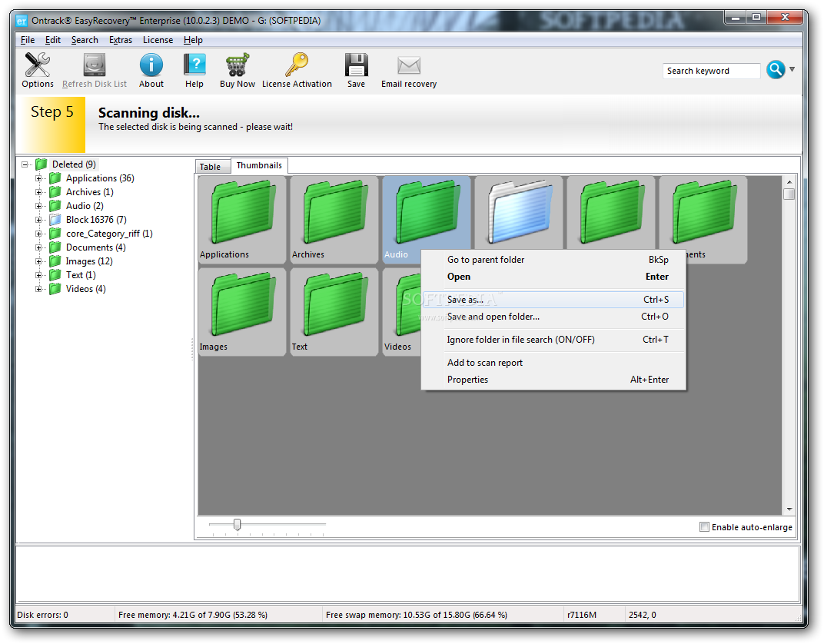The image size is (824, 644).
Task: Expand the Text (1) tree node
Action: pos(38,274)
